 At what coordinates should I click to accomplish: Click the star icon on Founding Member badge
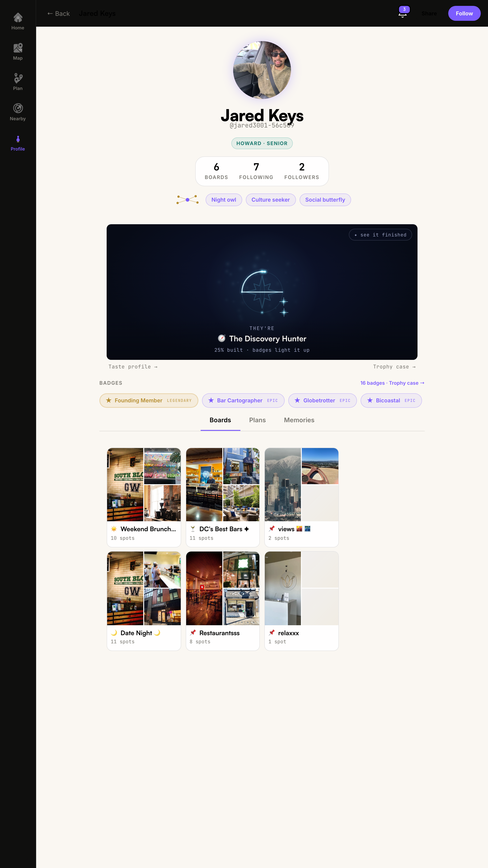(x=108, y=400)
